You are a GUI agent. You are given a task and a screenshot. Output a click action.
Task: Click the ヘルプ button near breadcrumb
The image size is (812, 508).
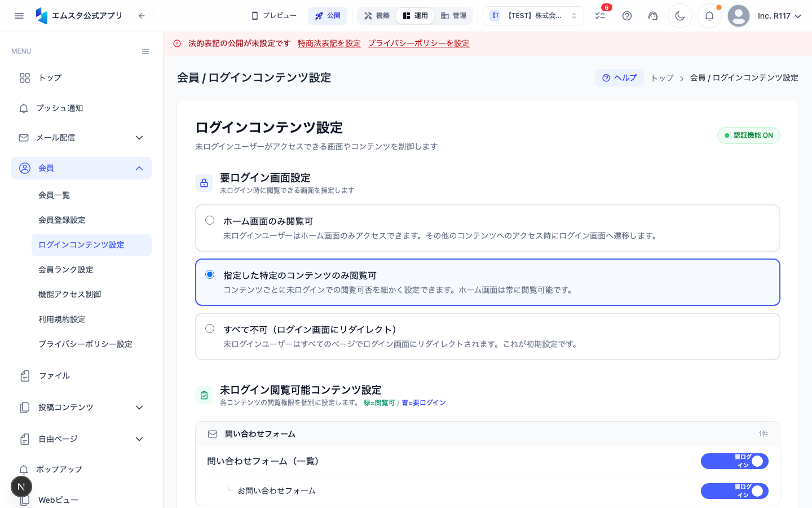point(619,78)
